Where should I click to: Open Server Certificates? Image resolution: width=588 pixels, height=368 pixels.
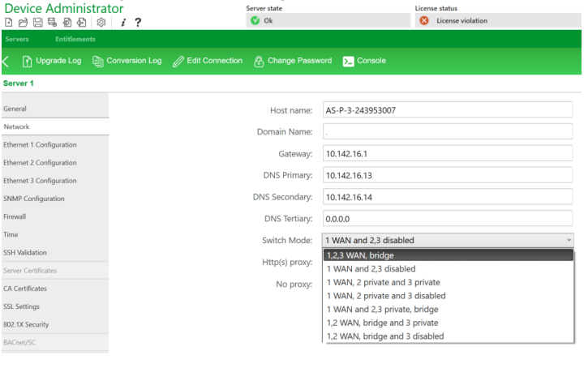pos(55,271)
